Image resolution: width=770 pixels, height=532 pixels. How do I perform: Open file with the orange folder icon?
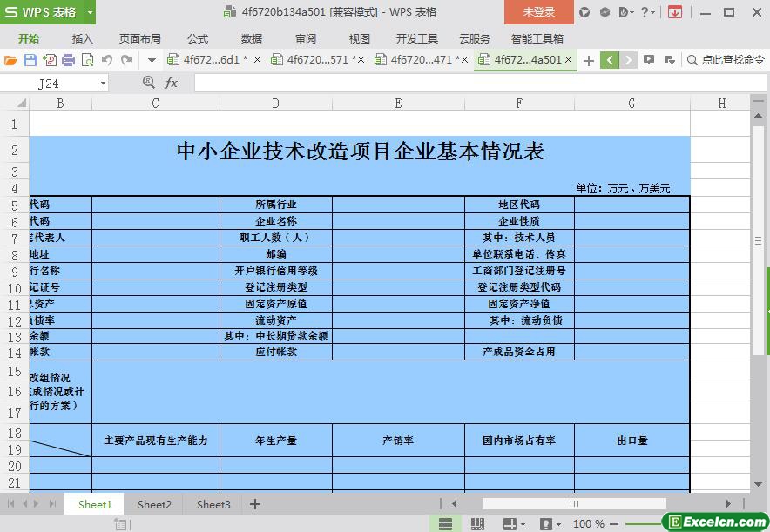(10, 60)
